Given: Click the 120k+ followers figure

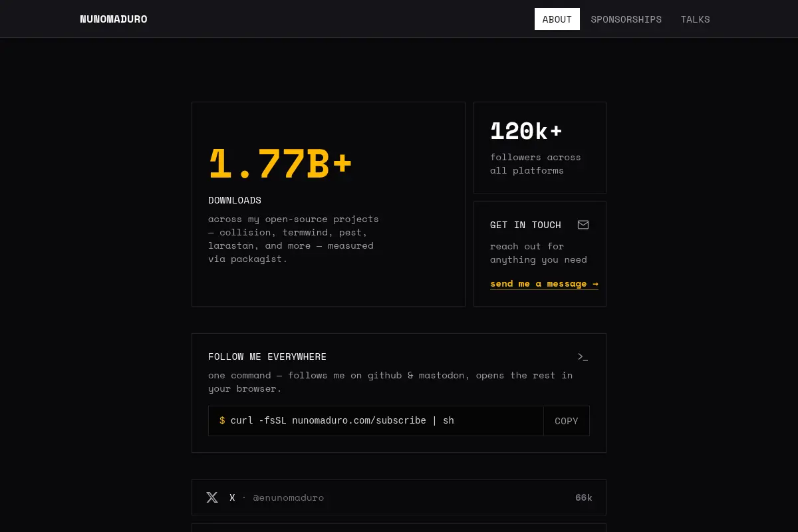Looking at the screenshot, I should click(x=526, y=131).
